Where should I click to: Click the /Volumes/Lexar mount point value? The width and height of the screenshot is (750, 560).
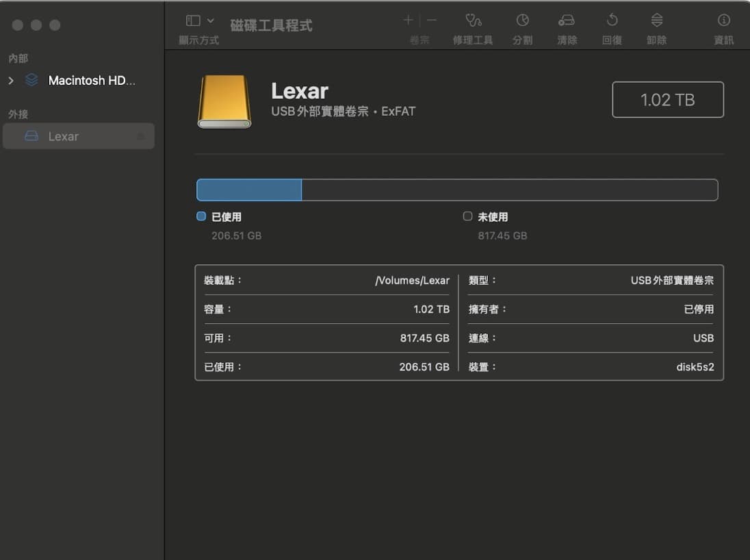pos(413,281)
